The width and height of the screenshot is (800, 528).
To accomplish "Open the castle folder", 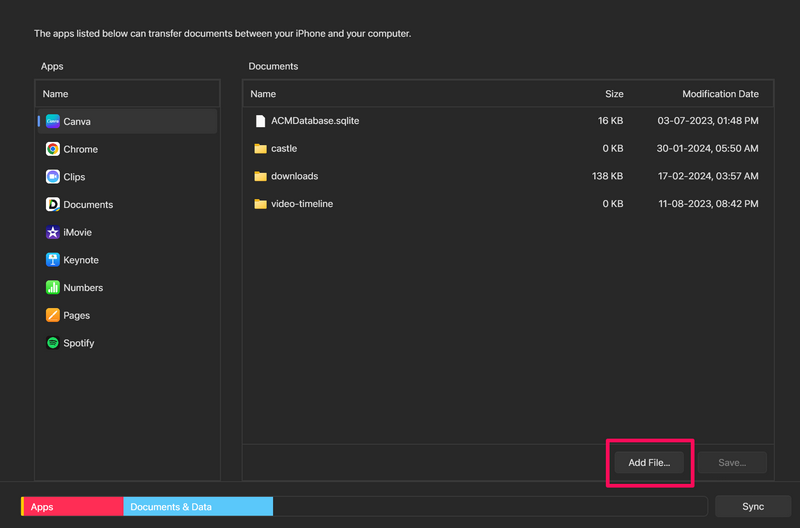I will (283, 148).
